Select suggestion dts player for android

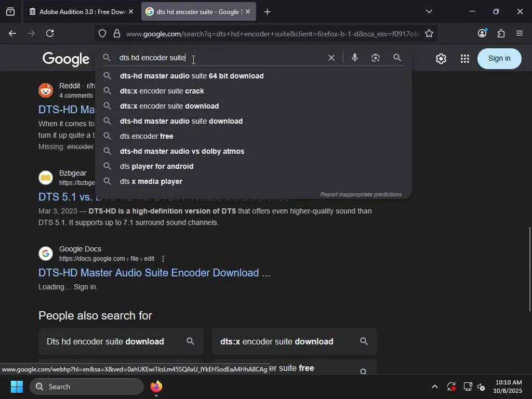click(254, 166)
